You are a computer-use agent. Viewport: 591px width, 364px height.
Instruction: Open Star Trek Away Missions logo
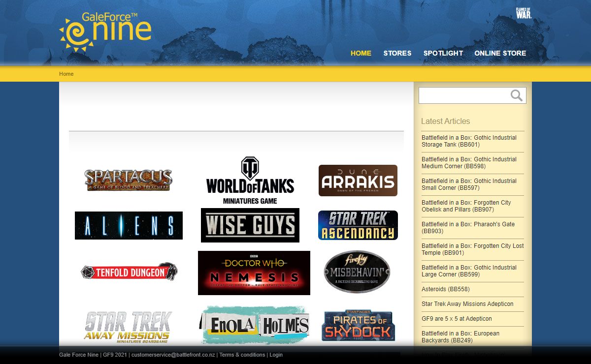(x=128, y=327)
